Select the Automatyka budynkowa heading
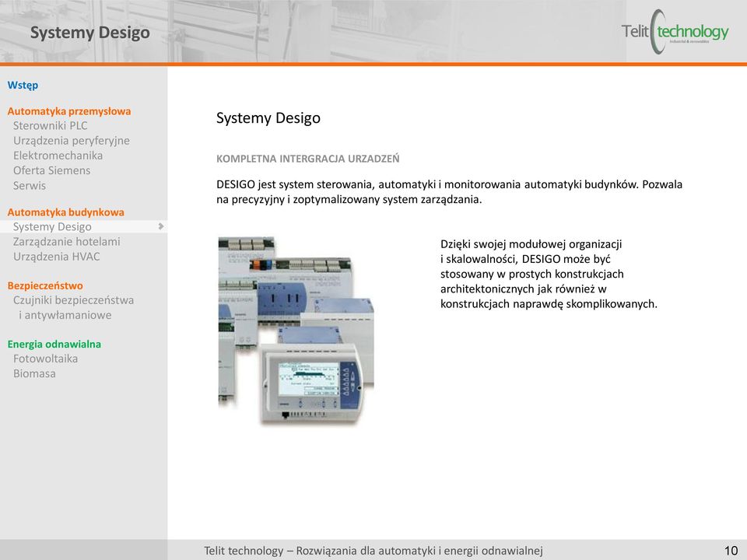 pos(65,212)
